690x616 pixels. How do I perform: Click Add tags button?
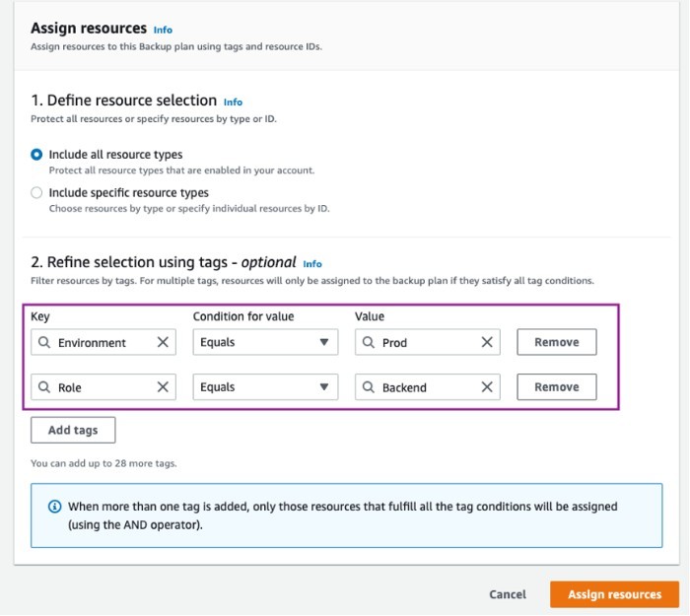(73, 431)
